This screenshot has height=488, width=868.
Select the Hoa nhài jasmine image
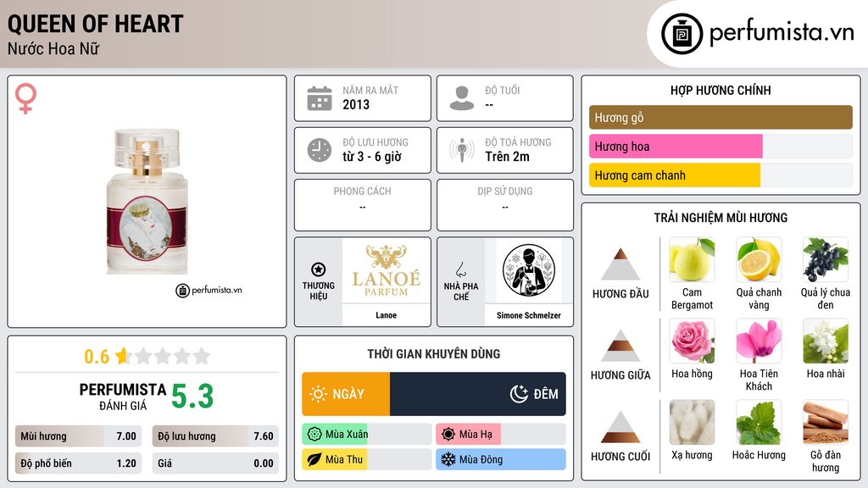click(826, 341)
